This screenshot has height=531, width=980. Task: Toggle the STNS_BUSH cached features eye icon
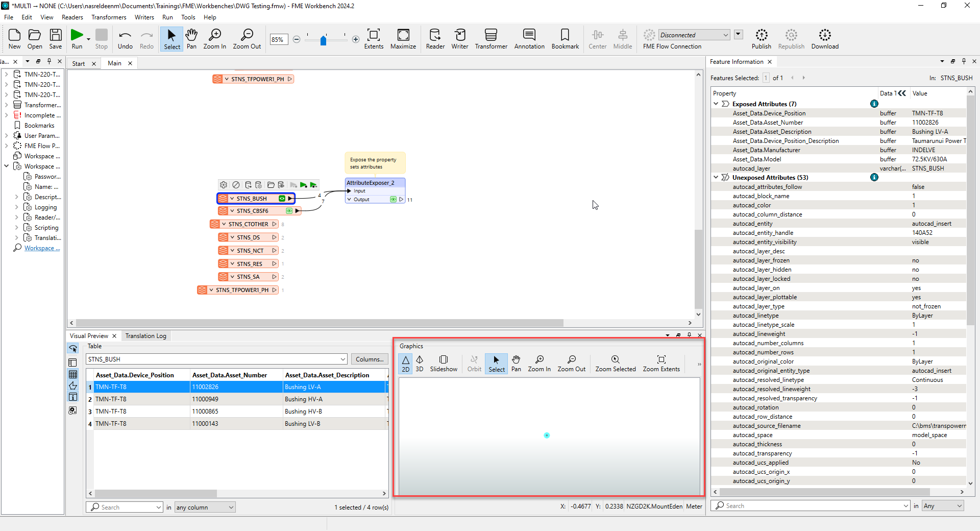pos(282,199)
